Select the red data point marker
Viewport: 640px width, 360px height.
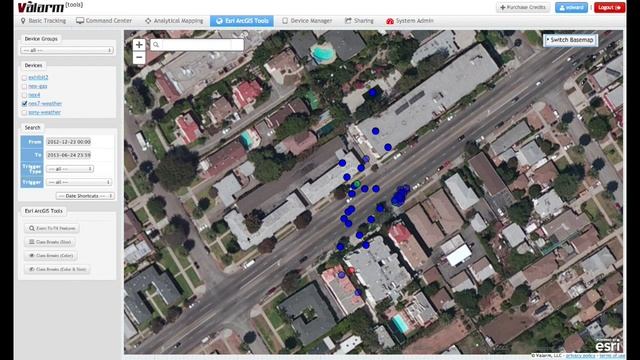(x=351, y=271)
